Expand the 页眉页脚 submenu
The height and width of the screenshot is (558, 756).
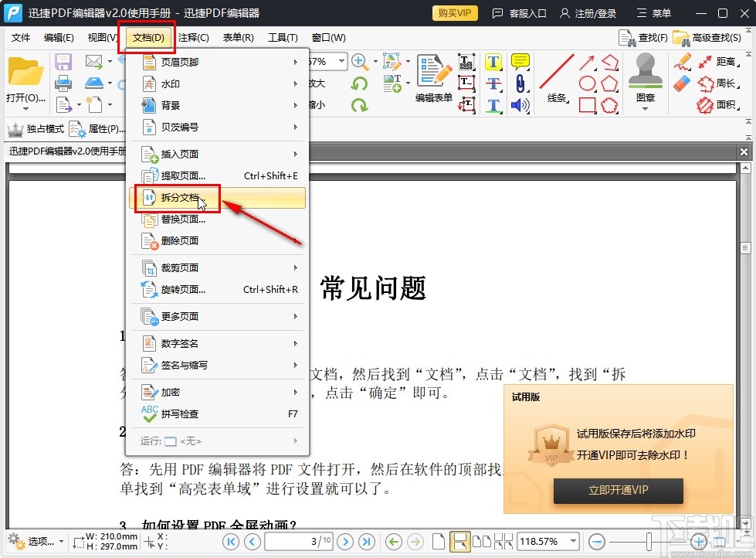218,62
